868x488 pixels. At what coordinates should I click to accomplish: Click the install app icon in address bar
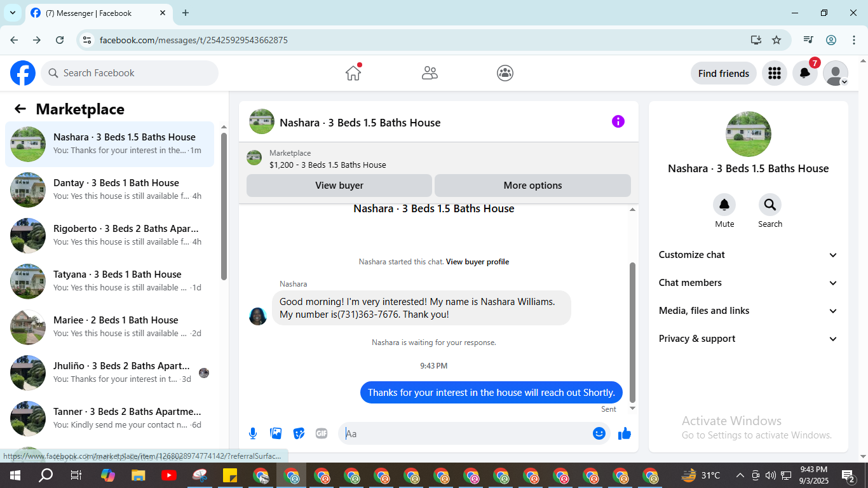pyautogui.click(x=756, y=40)
